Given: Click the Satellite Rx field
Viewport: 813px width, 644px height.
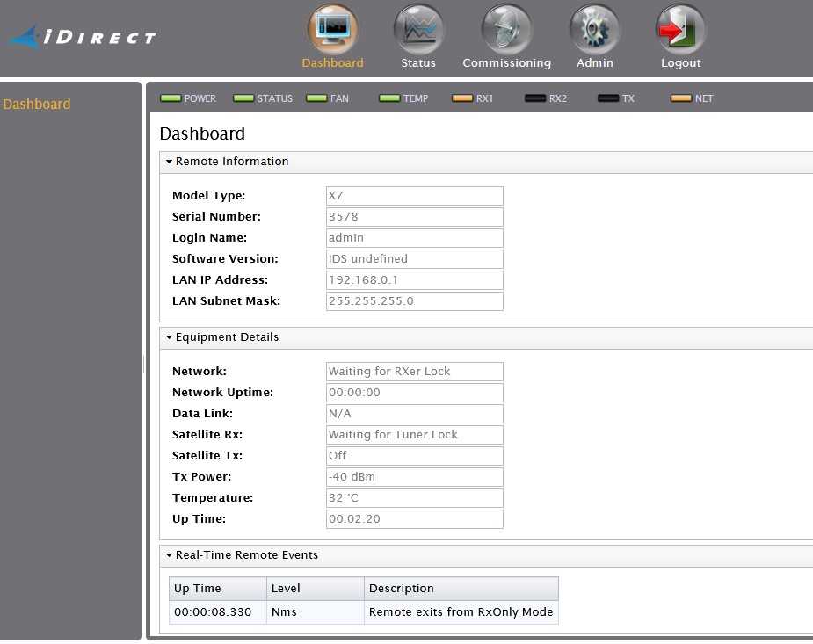Looking at the screenshot, I should [x=414, y=435].
